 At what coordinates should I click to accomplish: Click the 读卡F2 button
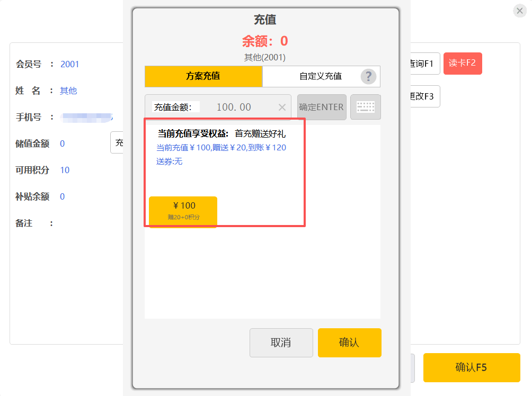pos(462,64)
